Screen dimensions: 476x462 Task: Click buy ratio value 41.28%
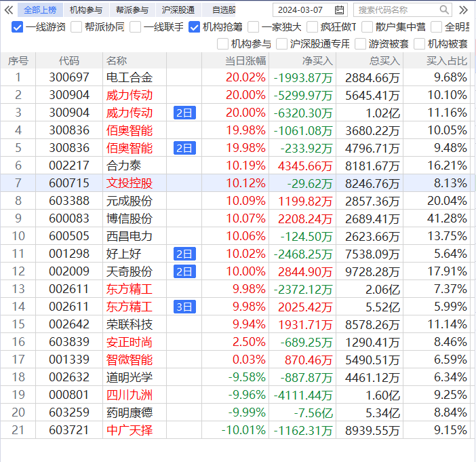tap(447, 218)
